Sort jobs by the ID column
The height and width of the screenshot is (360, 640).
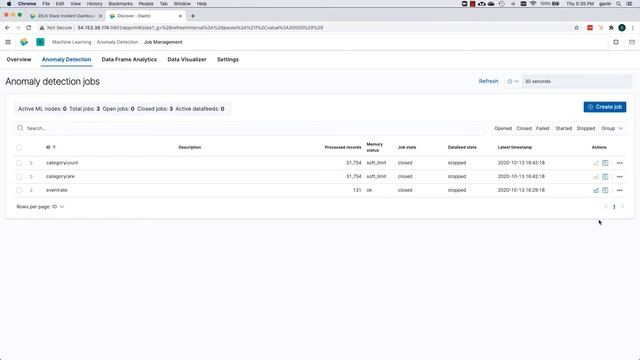(51, 147)
